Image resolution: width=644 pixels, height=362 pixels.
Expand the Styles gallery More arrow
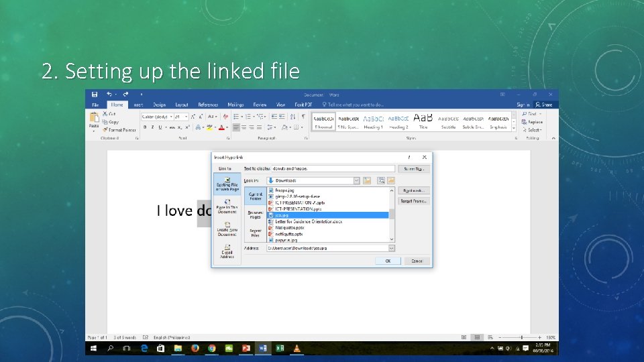click(x=514, y=129)
